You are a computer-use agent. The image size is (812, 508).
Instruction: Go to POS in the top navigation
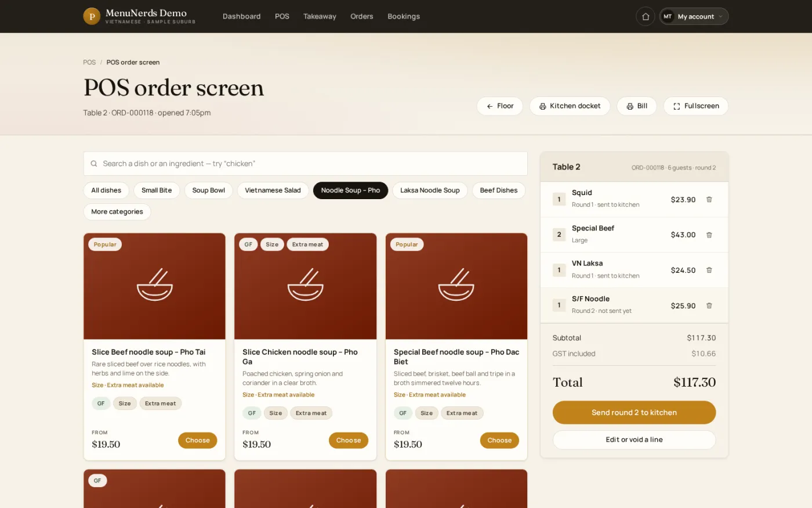(282, 16)
